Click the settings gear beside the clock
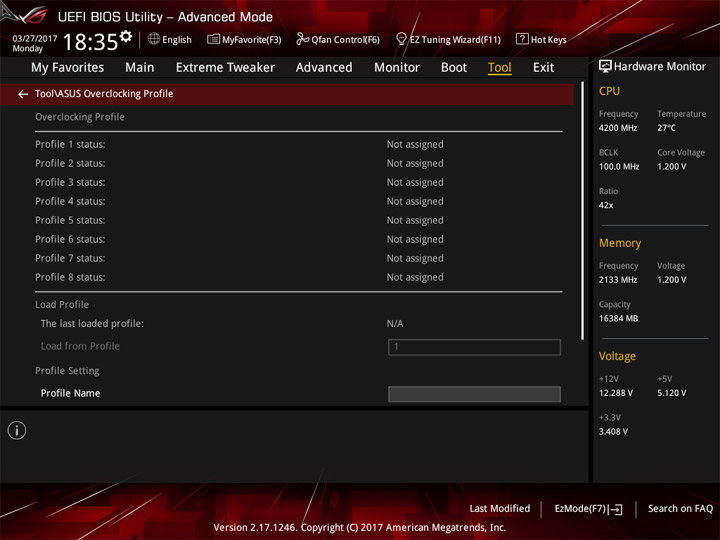Viewport: 720px width, 540px height. coord(126,36)
